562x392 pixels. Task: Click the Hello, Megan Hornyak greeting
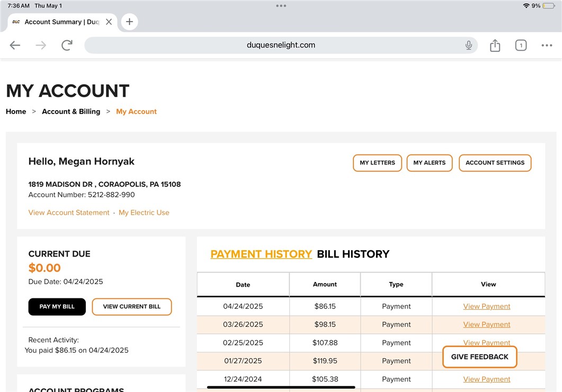[x=82, y=161]
